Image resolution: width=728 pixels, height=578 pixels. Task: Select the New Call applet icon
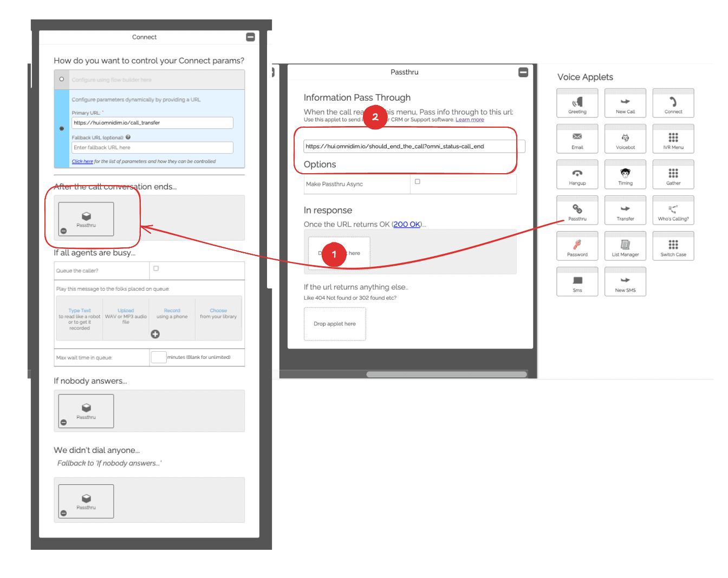click(625, 103)
